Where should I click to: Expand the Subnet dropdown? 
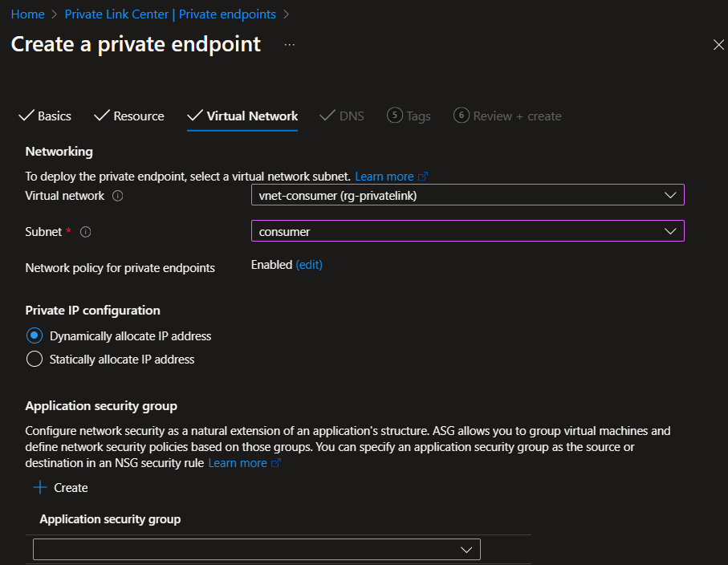467,231
